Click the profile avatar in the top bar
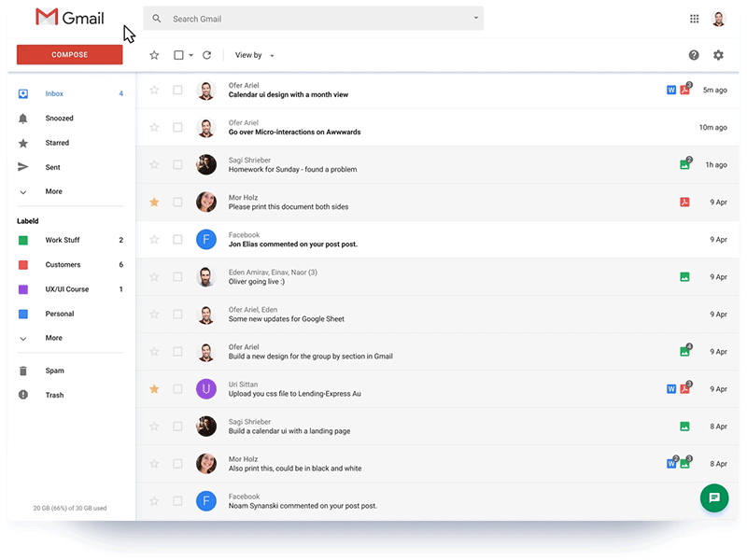747x560 pixels. (718, 18)
